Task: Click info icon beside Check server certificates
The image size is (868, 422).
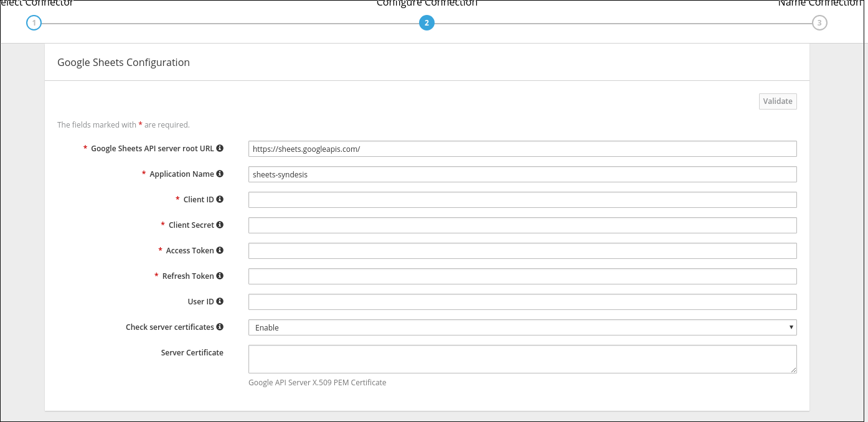Action: [x=220, y=327]
